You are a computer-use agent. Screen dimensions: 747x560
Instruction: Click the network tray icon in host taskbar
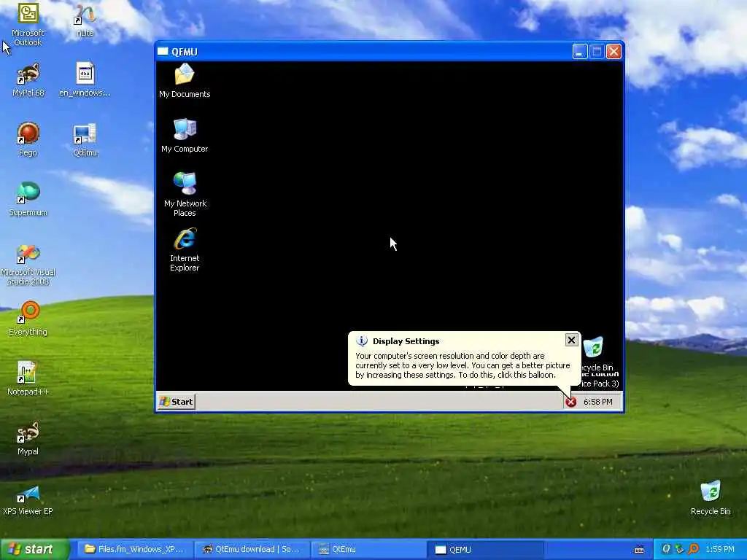click(x=679, y=549)
